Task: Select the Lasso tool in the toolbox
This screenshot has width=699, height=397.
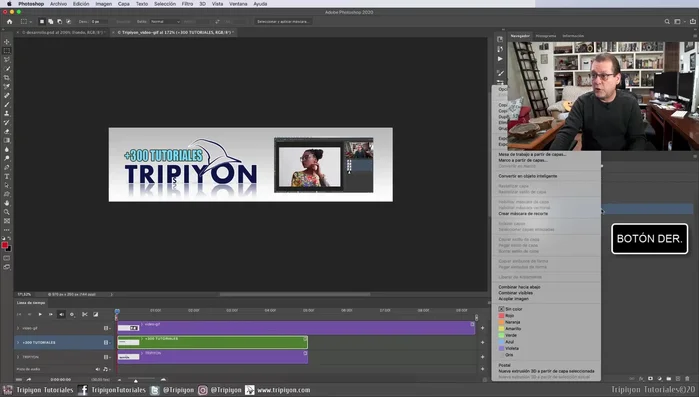Action: (7, 60)
